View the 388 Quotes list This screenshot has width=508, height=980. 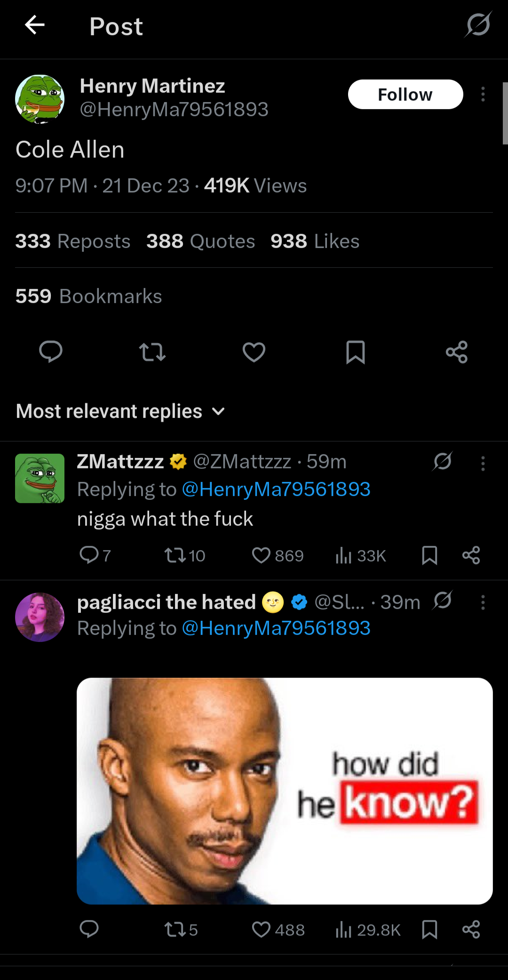click(x=201, y=241)
